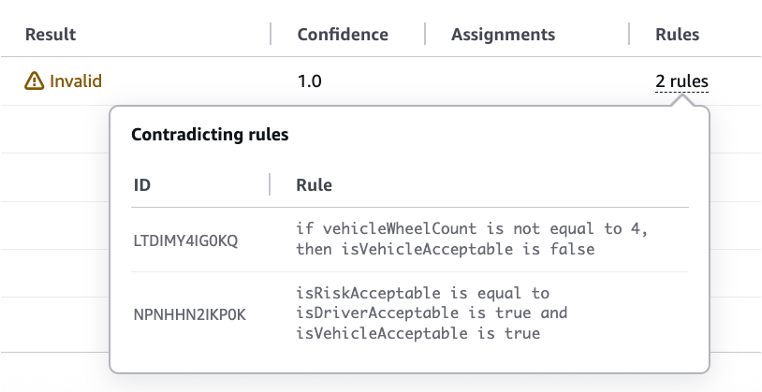Select the Invalid result text
The height and width of the screenshot is (392, 762).
click(x=76, y=81)
